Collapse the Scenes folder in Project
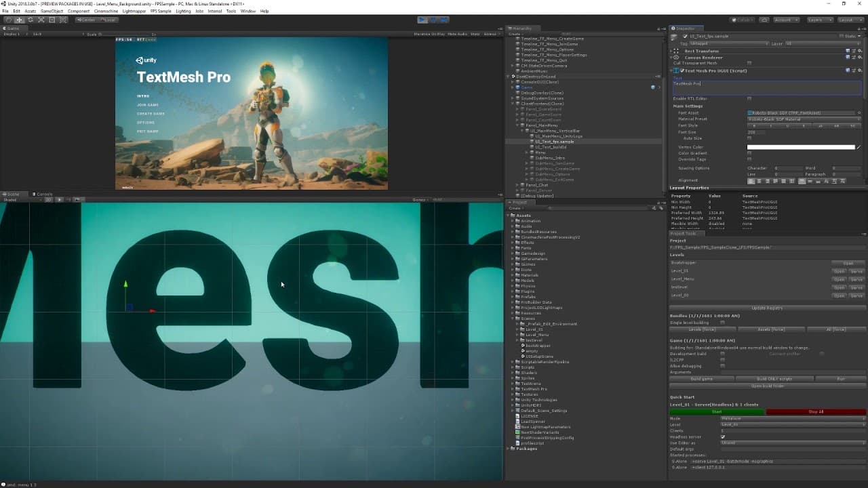The height and width of the screenshot is (488, 868). (x=513, y=319)
